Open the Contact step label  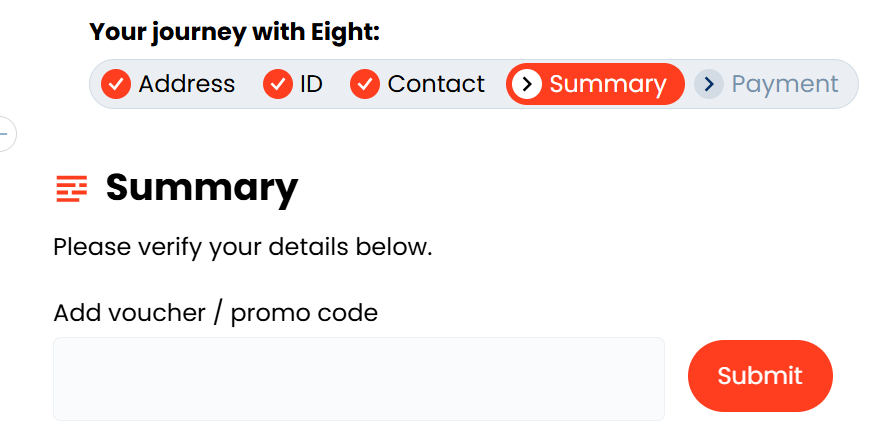click(436, 84)
